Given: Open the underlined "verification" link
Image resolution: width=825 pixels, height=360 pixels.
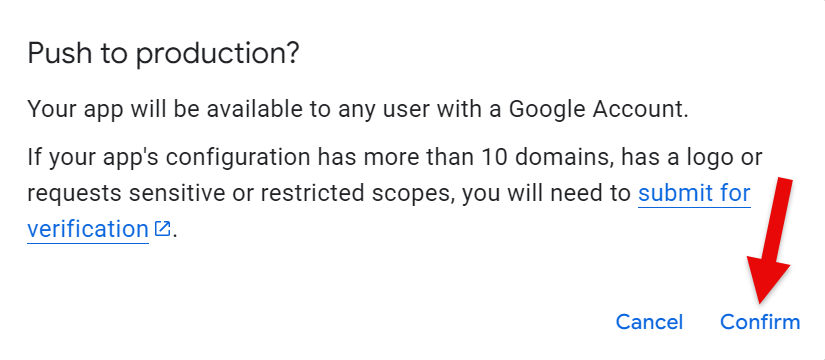Looking at the screenshot, I should [88, 229].
